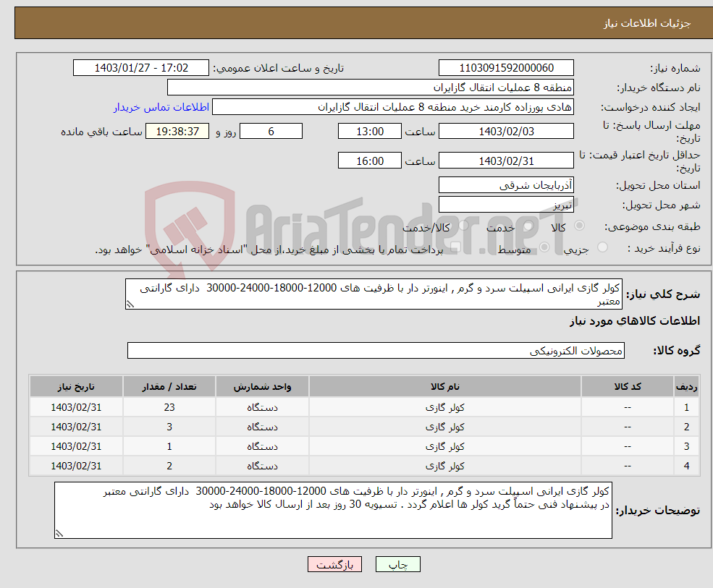Click the need number field 1103091592000060
The height and width of the screenshot is (588, 713).
(506, 68)
